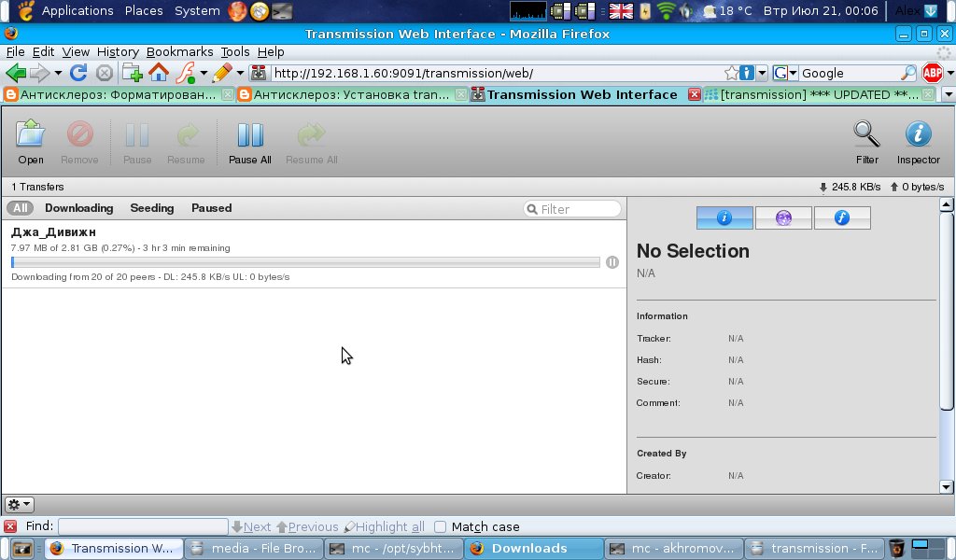Show All transfers filter
This screenshot has width=956, height=560.
[21, 208]
